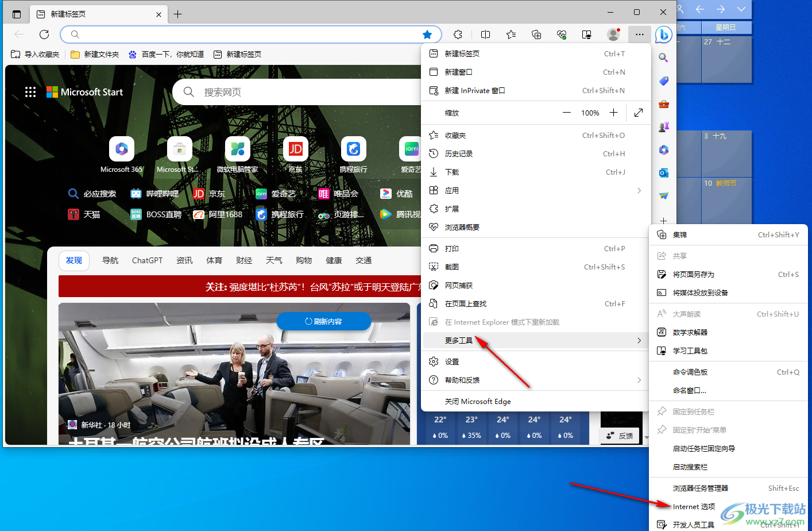Open a new tab with plus button
812x531 pixels.
[x=178, y=14]
